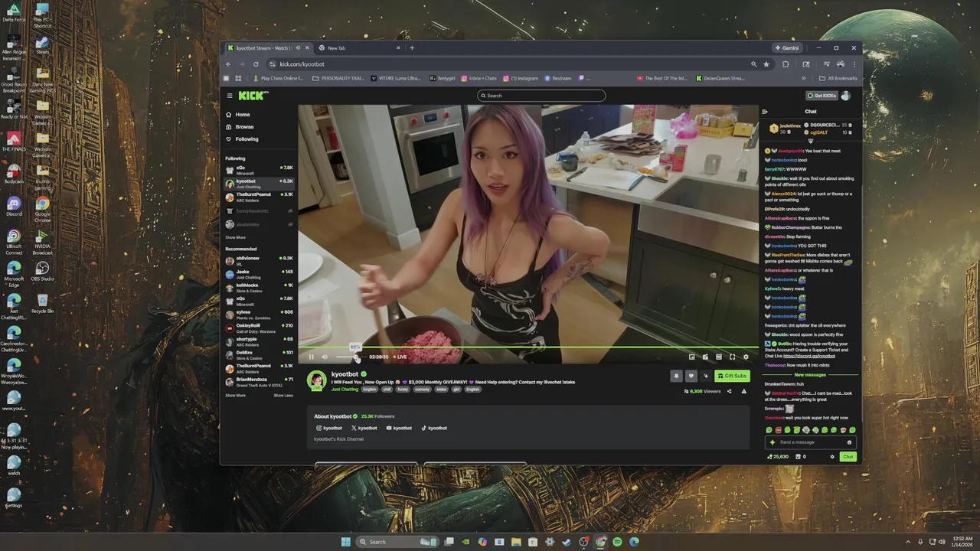Click the Get KICKs button
Image resolution: width=980 pixels, height=551 pixels.
pyautogui.click(x=821, y=96)
